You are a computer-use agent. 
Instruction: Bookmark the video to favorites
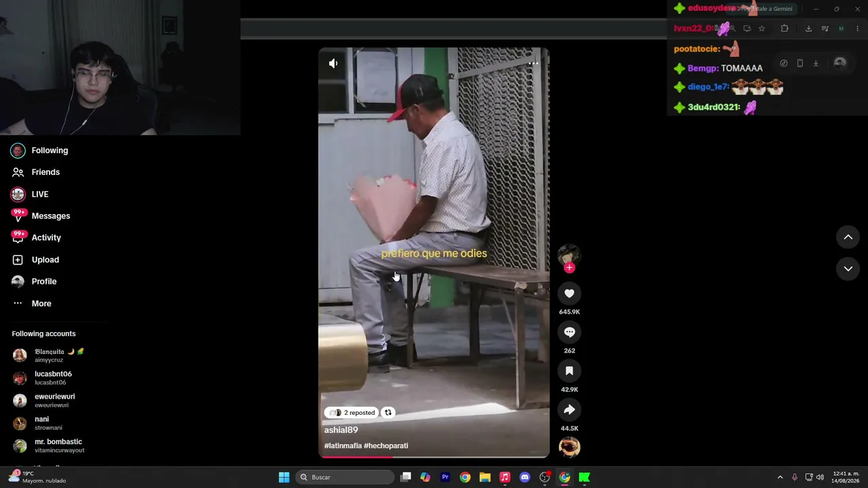click(570, 371)
